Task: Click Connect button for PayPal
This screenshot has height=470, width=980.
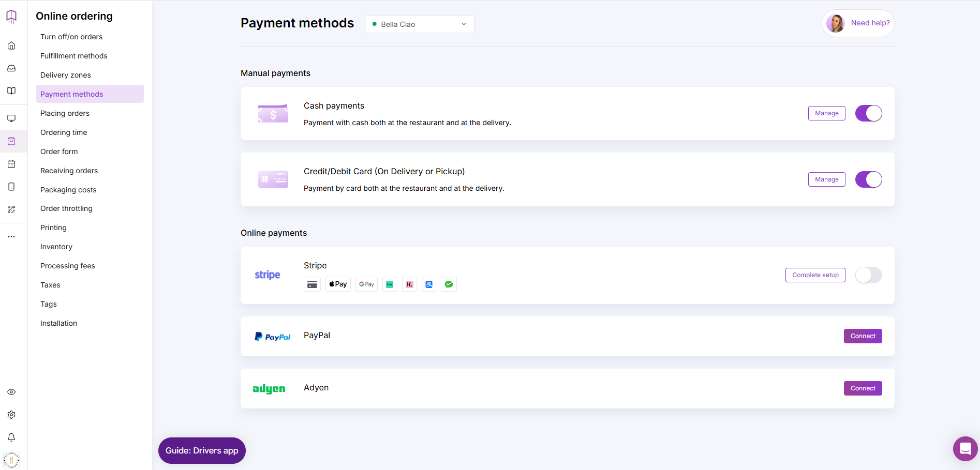Action: click(863, 336)
